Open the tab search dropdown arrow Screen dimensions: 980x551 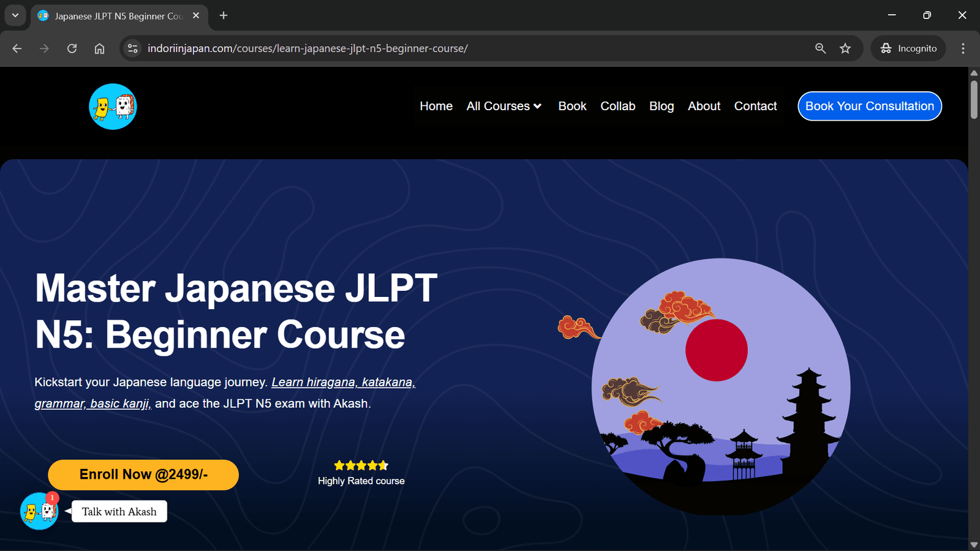[15, 15]
